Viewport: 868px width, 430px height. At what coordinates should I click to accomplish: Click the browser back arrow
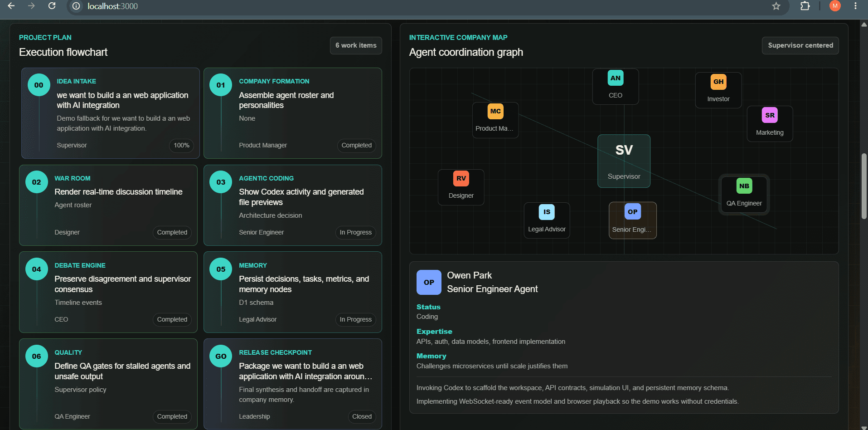click(x=11, y=6)
